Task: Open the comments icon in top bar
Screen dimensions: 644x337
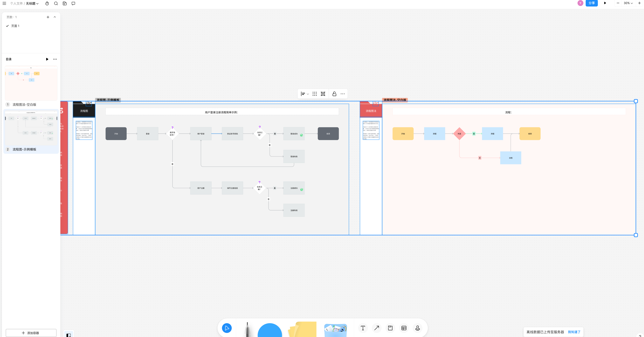Action: [x=73, y=4]
